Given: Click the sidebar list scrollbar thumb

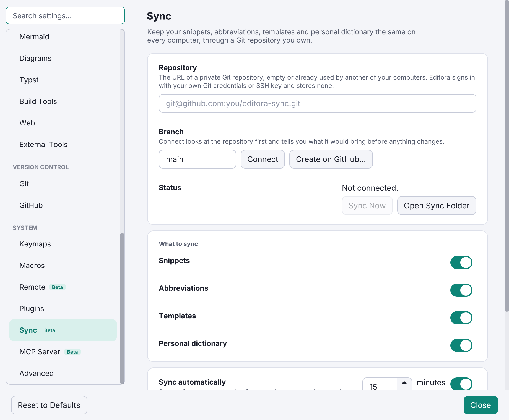Looking at the screenshot, I should tap(122, 308).
